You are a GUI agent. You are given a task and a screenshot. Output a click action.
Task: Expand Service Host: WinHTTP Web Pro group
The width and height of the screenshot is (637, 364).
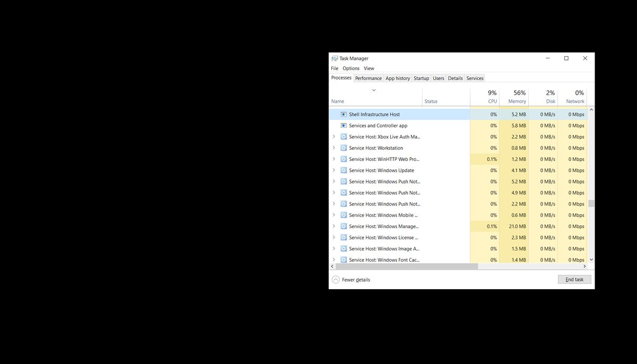pos(334,159)
